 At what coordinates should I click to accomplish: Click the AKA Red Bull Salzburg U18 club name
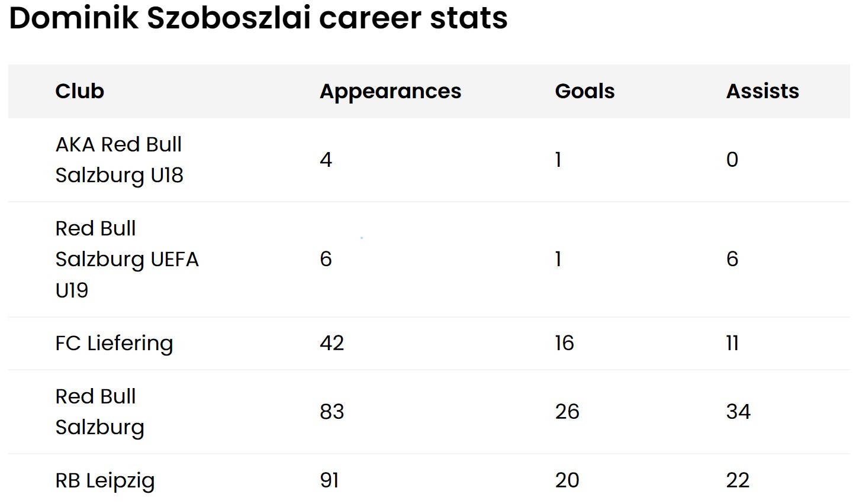(119, 160)
